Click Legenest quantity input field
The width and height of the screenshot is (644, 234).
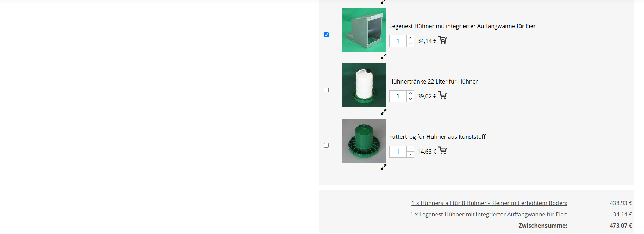tap(398, 41)
